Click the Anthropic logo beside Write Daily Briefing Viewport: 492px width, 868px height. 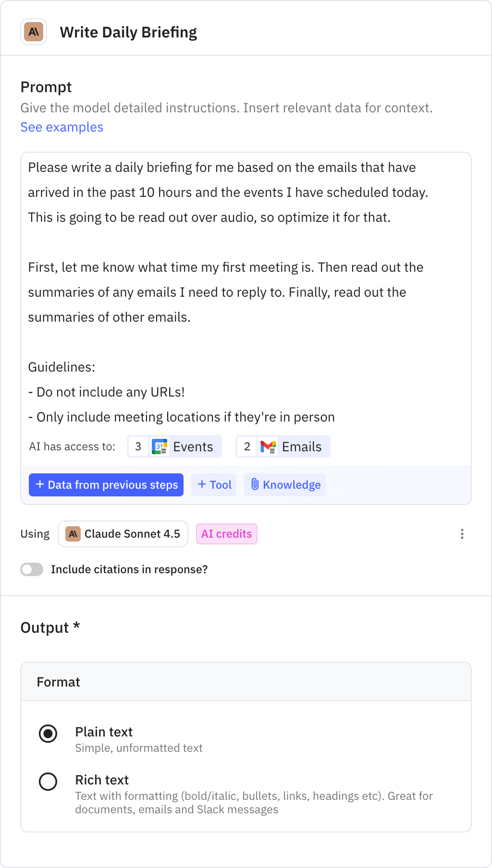pyautogui.click(x=33, y=32)
